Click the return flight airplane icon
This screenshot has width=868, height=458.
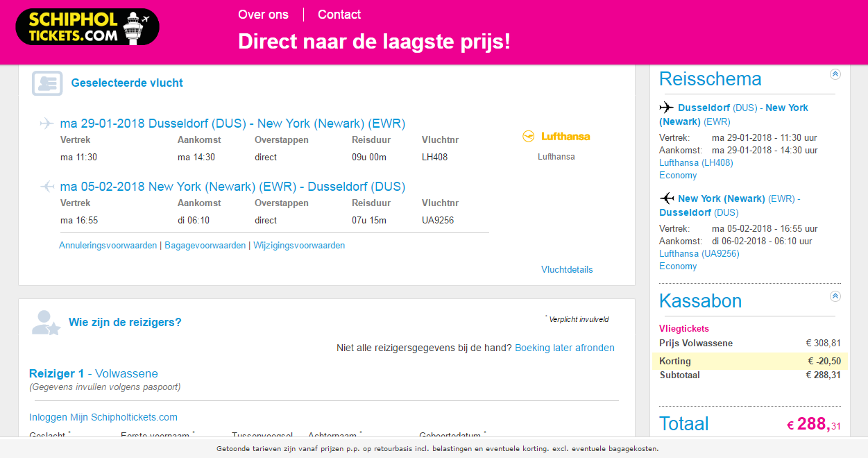pos(46,187)
